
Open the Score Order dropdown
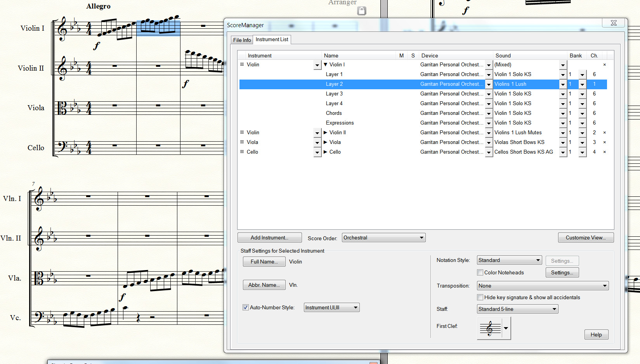(383, 237)
